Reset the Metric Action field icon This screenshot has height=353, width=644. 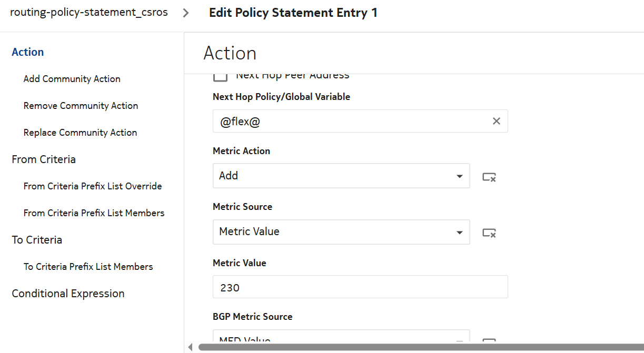click(489, 177)
